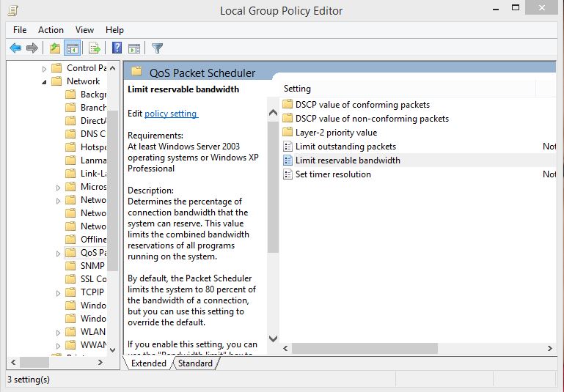Click scroll down arrow in tree pane
Viewport: 564px width, 392px height.
tap(113, 350)
